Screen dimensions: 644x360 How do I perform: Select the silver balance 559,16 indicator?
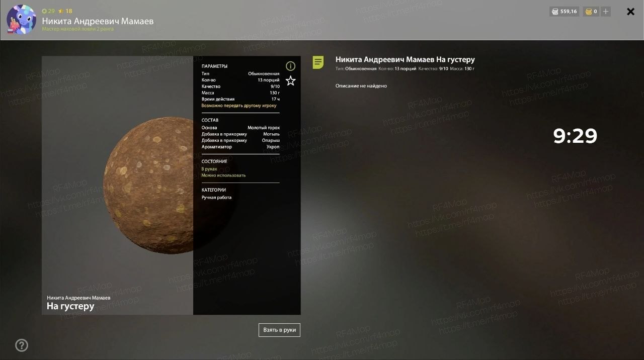564,11
